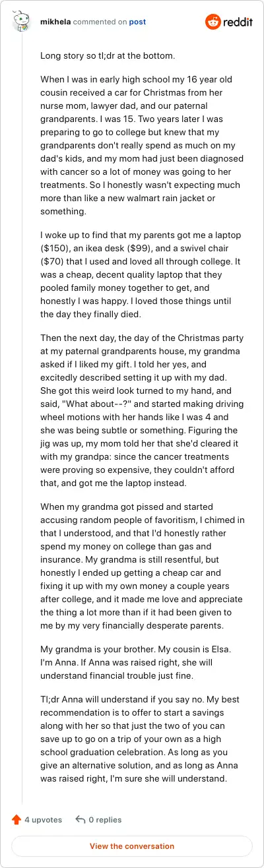Open the blue "post" link
The image size is (264, 868).
click(137, 22)
